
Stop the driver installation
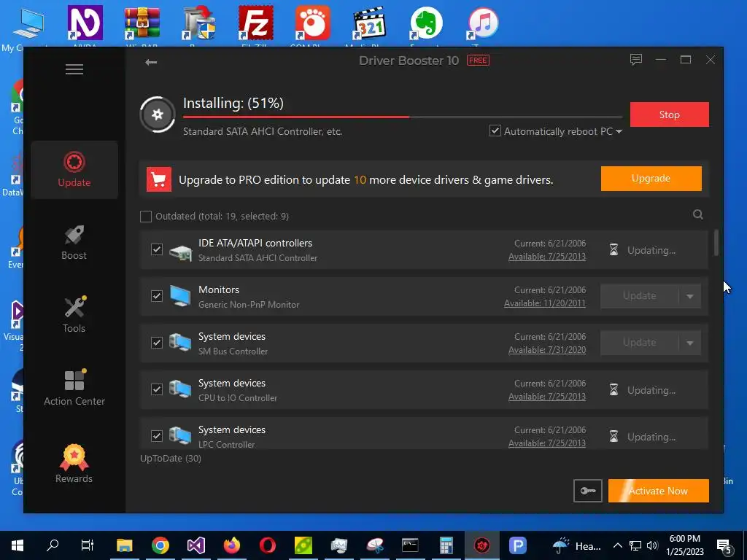click(x=670, y=114)
